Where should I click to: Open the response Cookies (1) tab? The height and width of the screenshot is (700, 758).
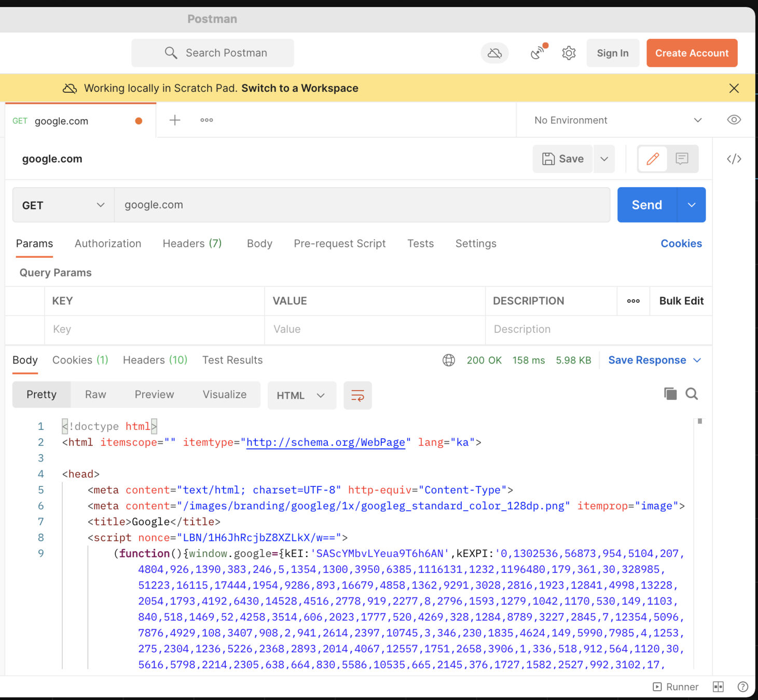tap(80, 360)
